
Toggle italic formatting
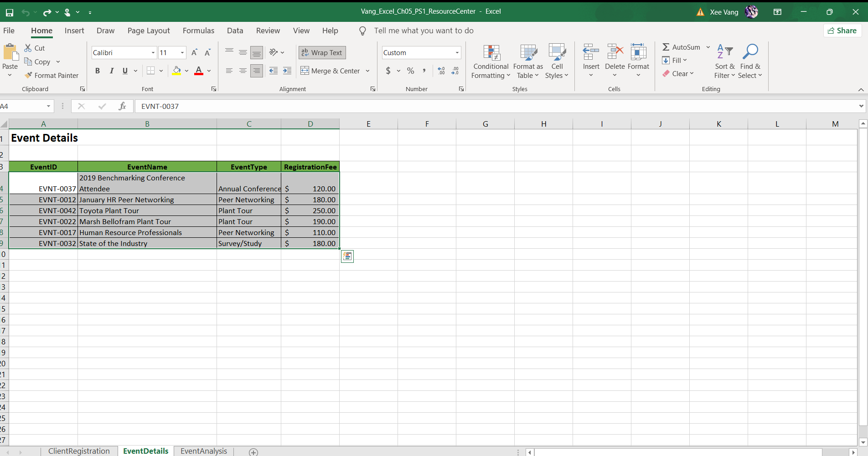[111, 71]
